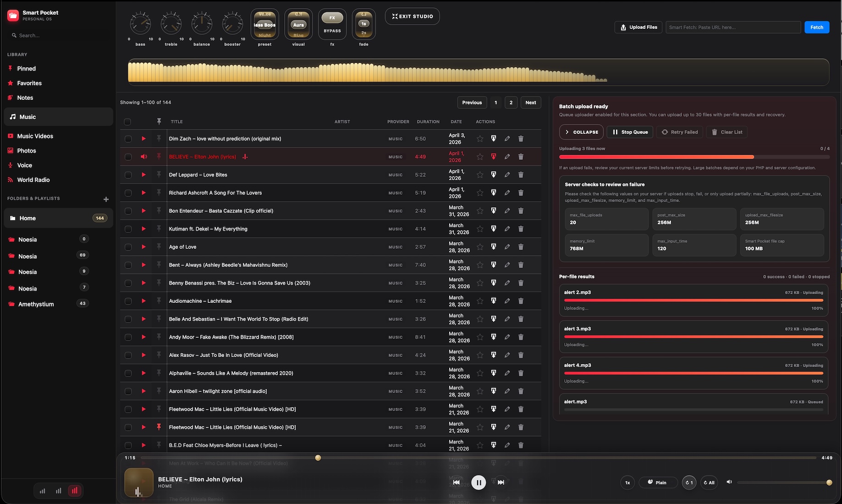Go to the previous track
Image resolution: width=842 pixels, height=504 pixels.
click(x=456, y=482)
